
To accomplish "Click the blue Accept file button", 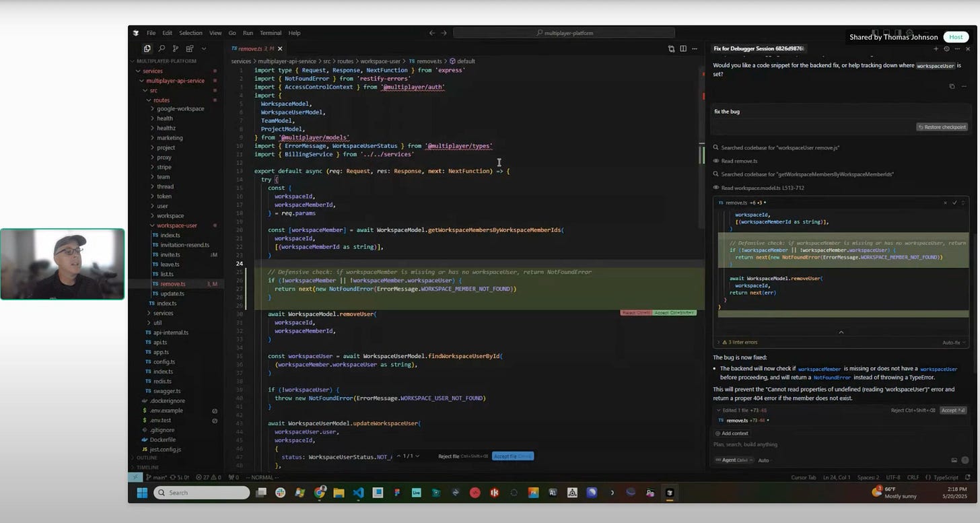I will tap(513, 456).
